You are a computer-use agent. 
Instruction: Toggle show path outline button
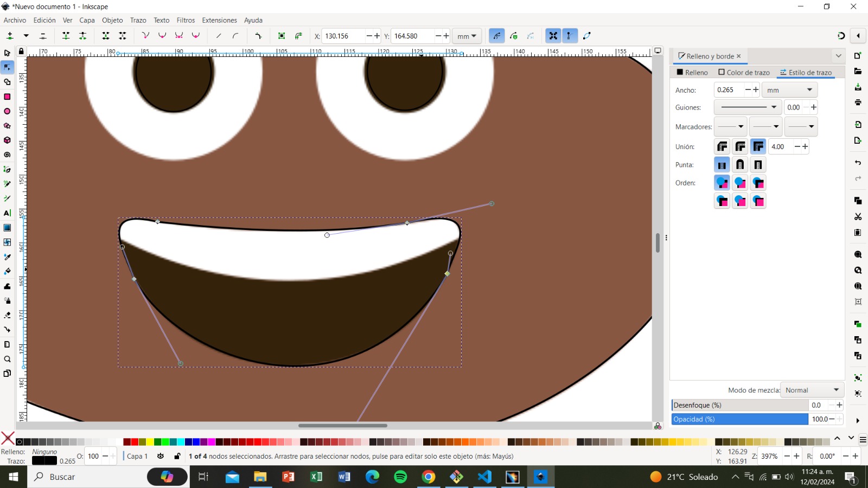click(x=587, y=36)
